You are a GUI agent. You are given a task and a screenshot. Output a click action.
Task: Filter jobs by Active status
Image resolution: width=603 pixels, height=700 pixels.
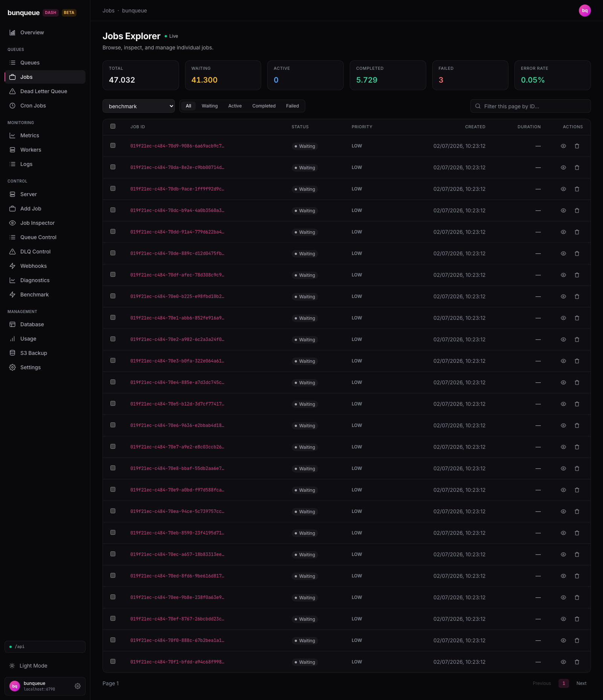[x=235, y=106]
